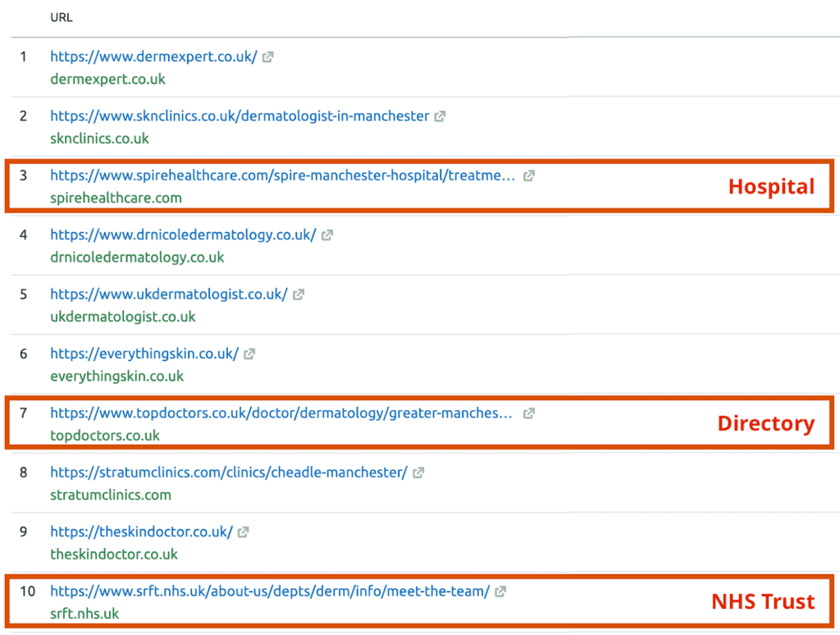Open external link icon for theskindoctor URL

pyautogui.click(x=243, y=532)
